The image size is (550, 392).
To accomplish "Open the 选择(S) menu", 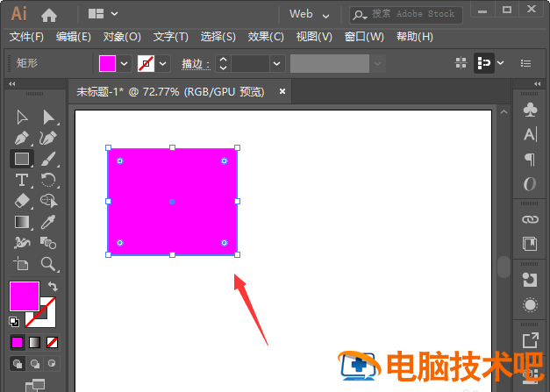I will [x=218, y=37].
